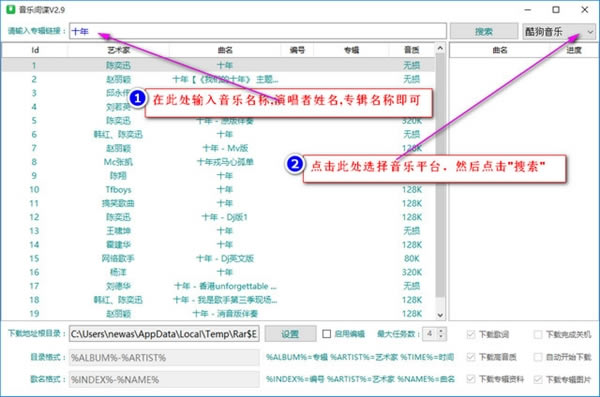This screenshot has height=397, width=600.
Task: Sort results by 艺术家 column header
Action: click(x=119, y=50)
